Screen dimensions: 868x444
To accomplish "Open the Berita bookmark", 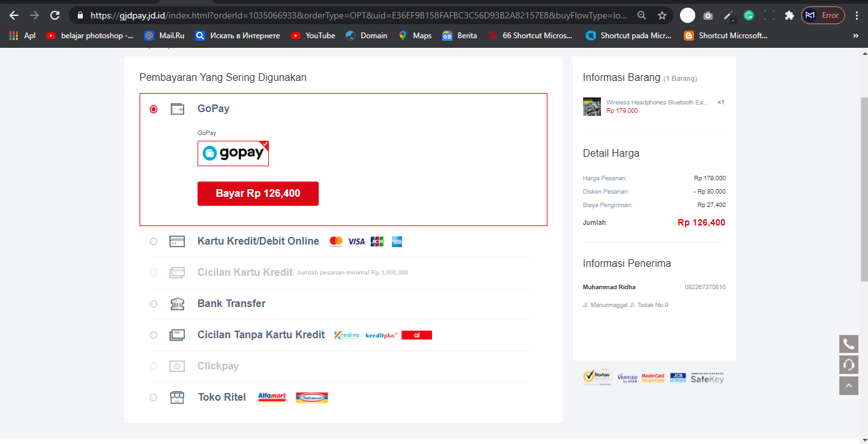I will [459, 36].
